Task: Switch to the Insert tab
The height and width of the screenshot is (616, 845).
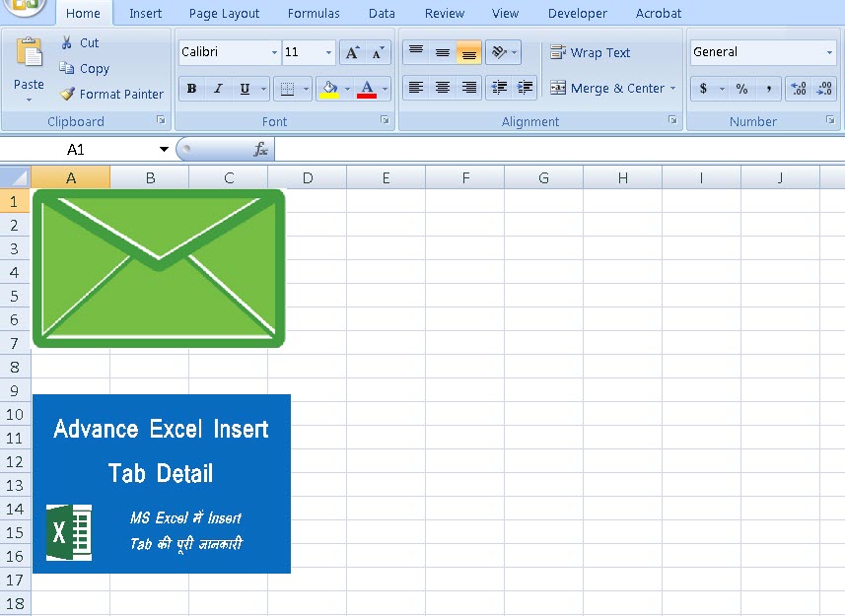Action: pos(145,14)
